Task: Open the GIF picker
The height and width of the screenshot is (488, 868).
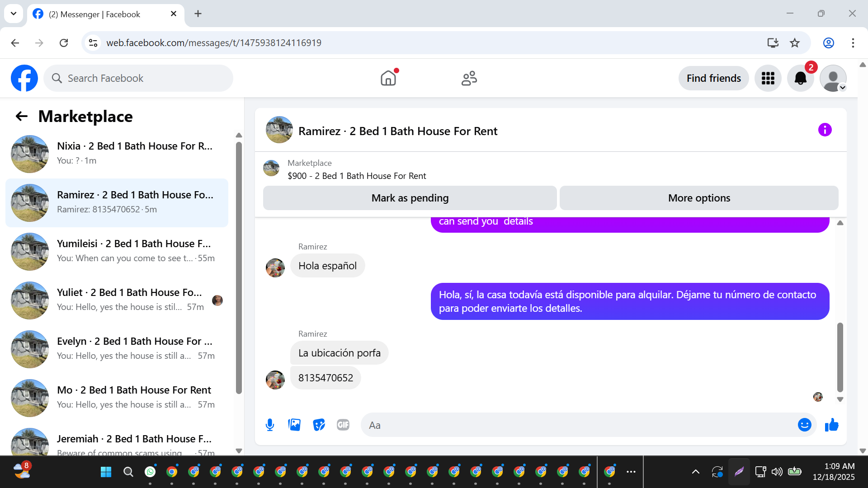Action: coord(343,425)
